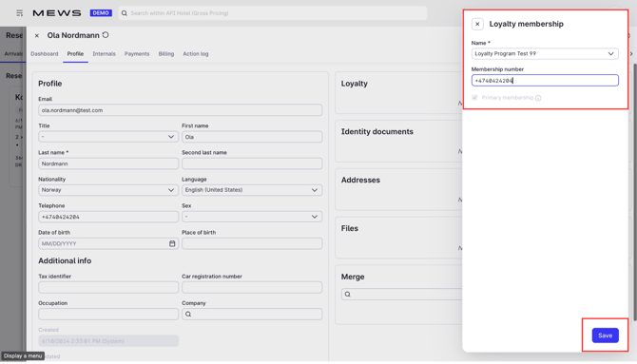
Task: Go to the Billing tab
Action: (x=166, y=53)
